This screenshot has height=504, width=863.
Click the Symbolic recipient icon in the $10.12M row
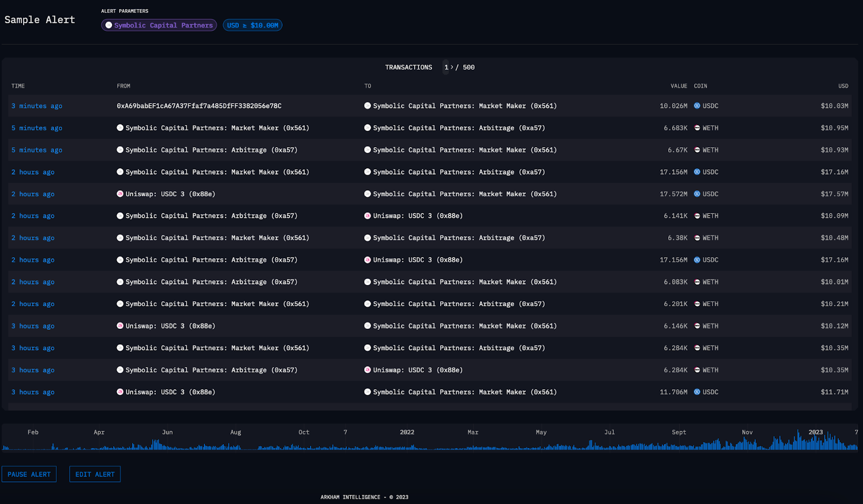click(x=367, y=326)
